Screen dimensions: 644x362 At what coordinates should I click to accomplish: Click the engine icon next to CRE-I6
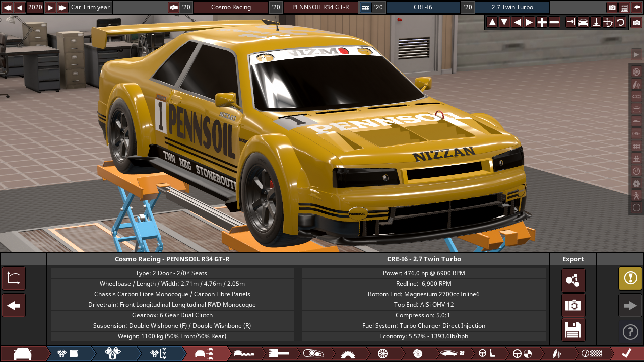click(365, 7)
